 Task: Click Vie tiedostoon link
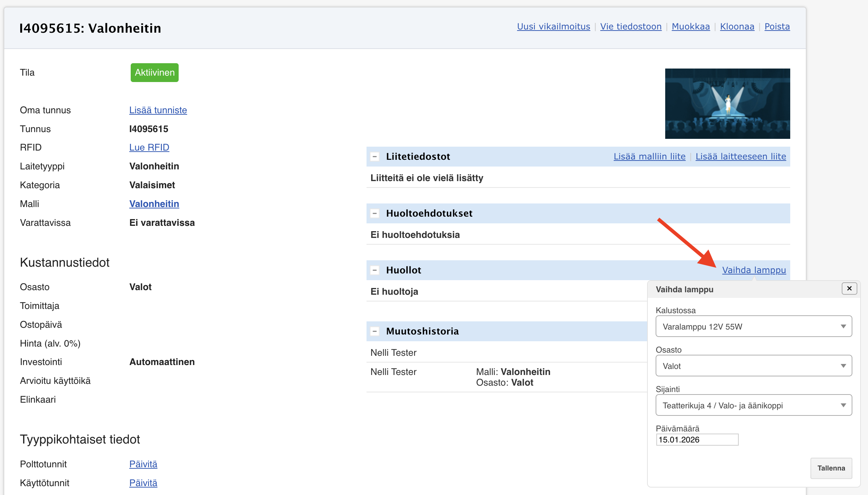tap(631, 27)
